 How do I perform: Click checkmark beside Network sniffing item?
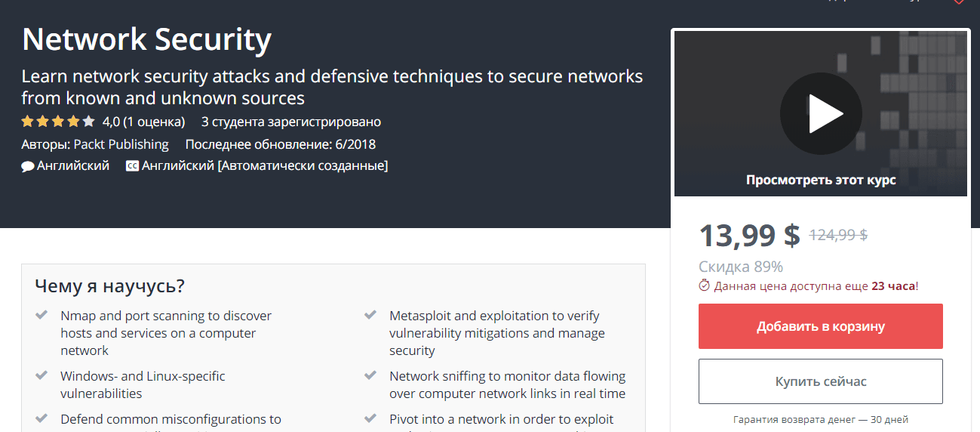pyautogui.click(x=370, y=375)
